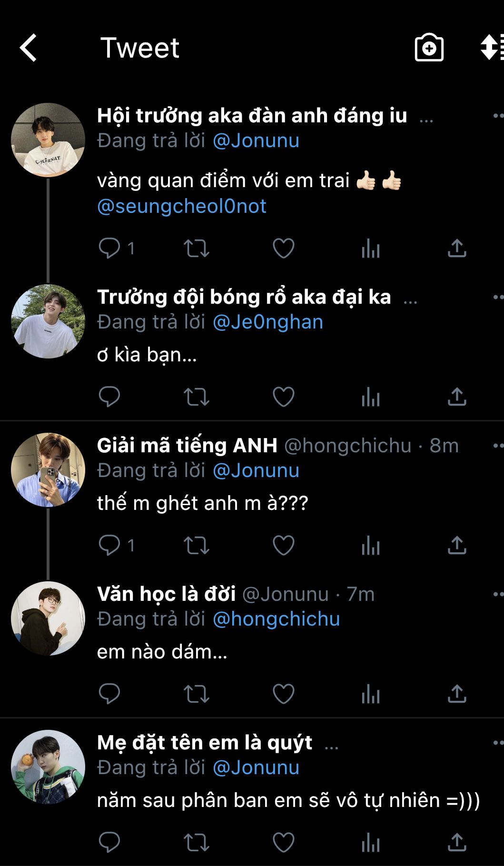504x866 pixels.
Task: Like the 'năm sau phân ban' tweet
Action: pyautogui.click(x=283, y=842)
